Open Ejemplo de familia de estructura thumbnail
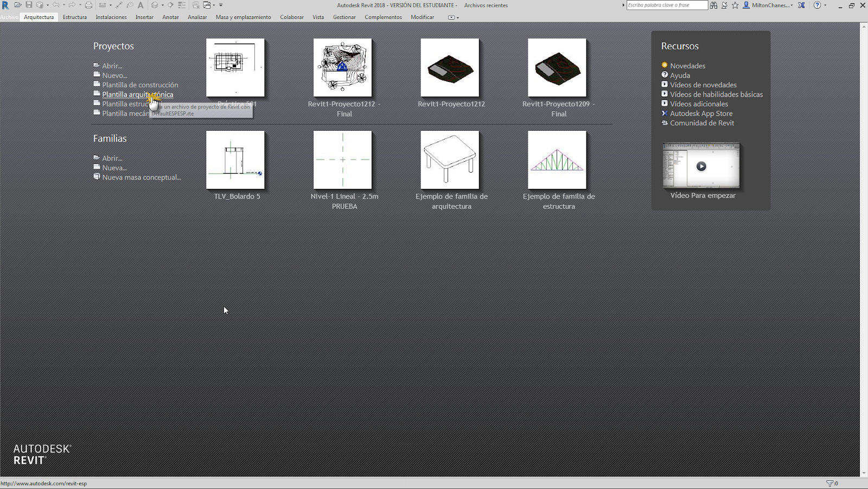This screenshot has width=868, height=489. pyautogui.click(x=557, y=160)
